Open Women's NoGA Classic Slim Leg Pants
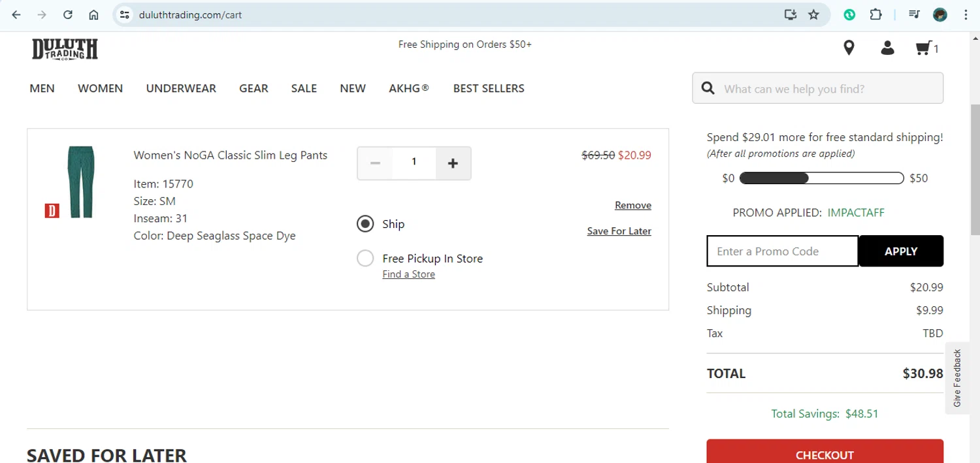 pyautogui.click(x=231, y=155)
